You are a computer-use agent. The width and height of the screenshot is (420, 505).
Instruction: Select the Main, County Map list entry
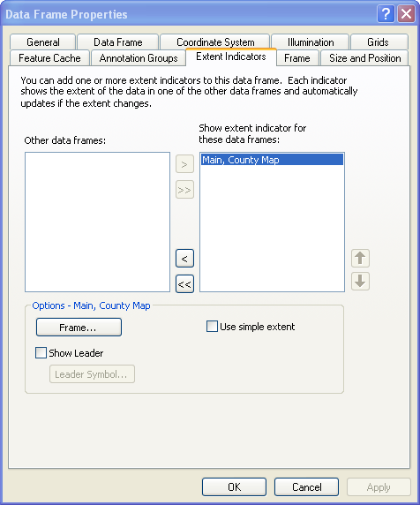273,160
